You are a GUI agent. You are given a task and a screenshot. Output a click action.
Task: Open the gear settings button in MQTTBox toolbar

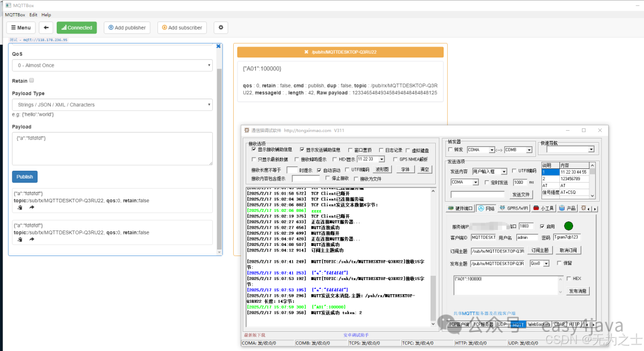221,27
